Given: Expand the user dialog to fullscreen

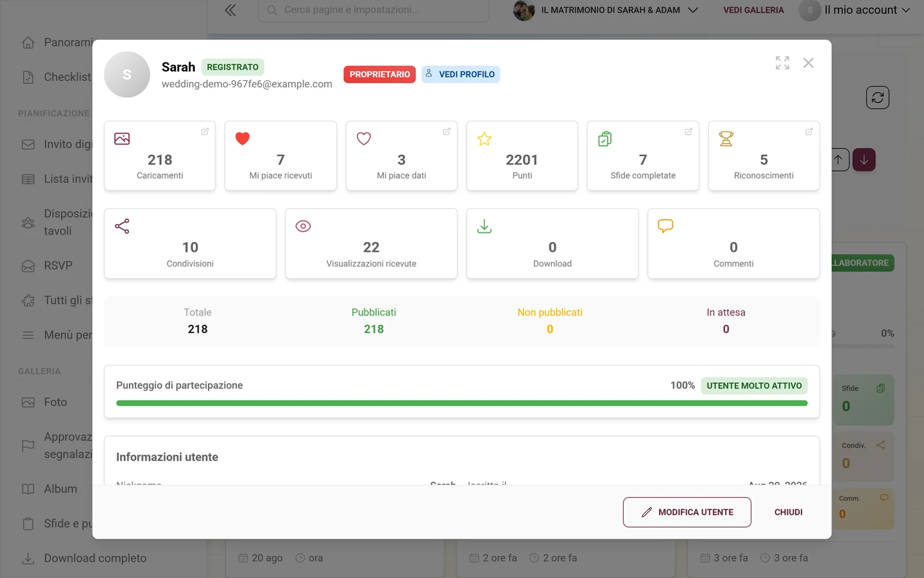Looking at the screenshot, I should [x=782, y=63].
